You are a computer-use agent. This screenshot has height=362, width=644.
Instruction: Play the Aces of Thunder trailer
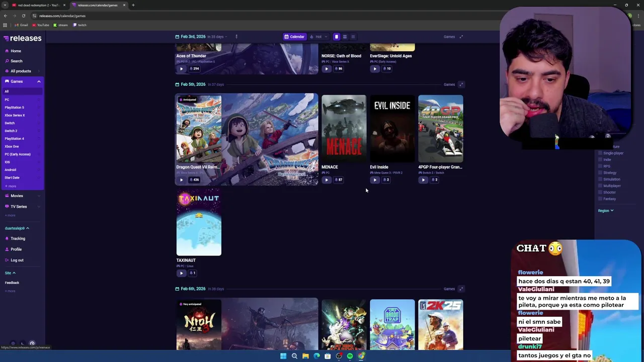point(182,68)
